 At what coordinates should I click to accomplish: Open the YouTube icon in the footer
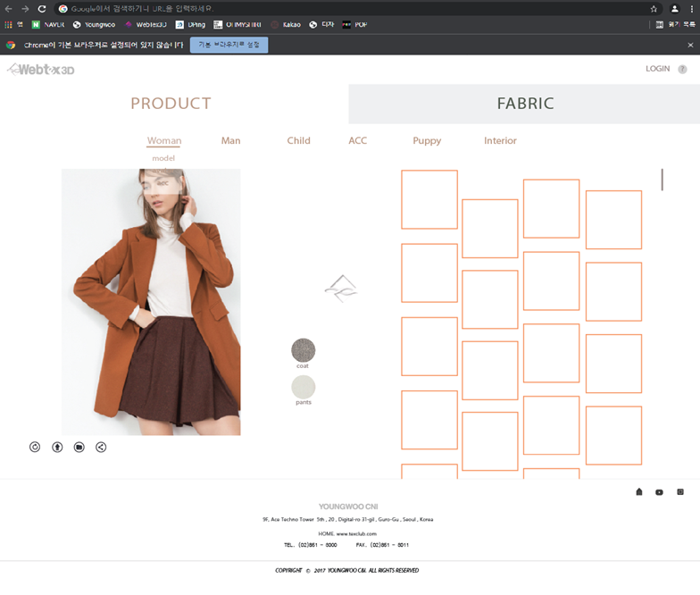click(659, 492)
